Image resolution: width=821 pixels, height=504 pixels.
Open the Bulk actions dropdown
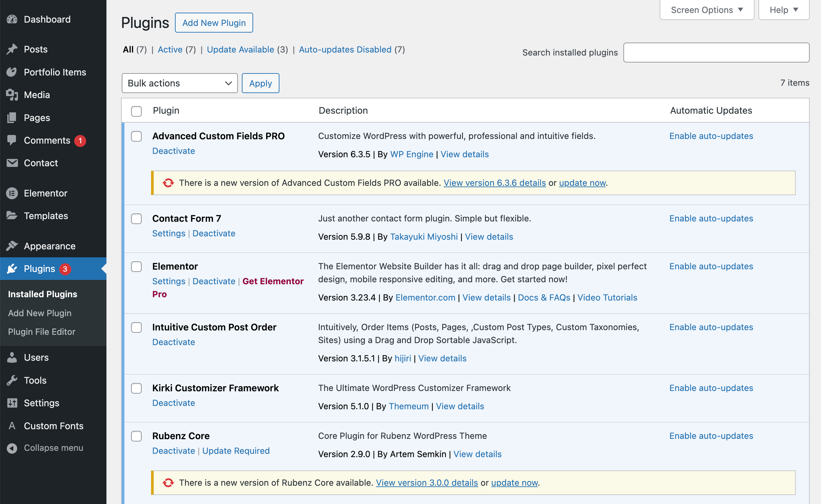pos(179,83)
